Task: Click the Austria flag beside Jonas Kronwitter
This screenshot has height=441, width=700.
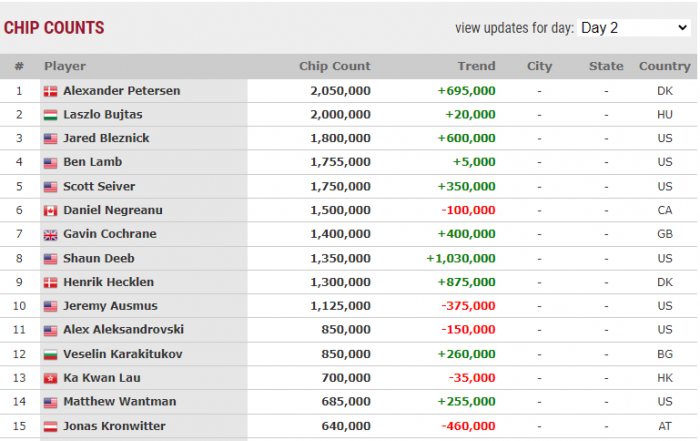Action: click(50, 427)
